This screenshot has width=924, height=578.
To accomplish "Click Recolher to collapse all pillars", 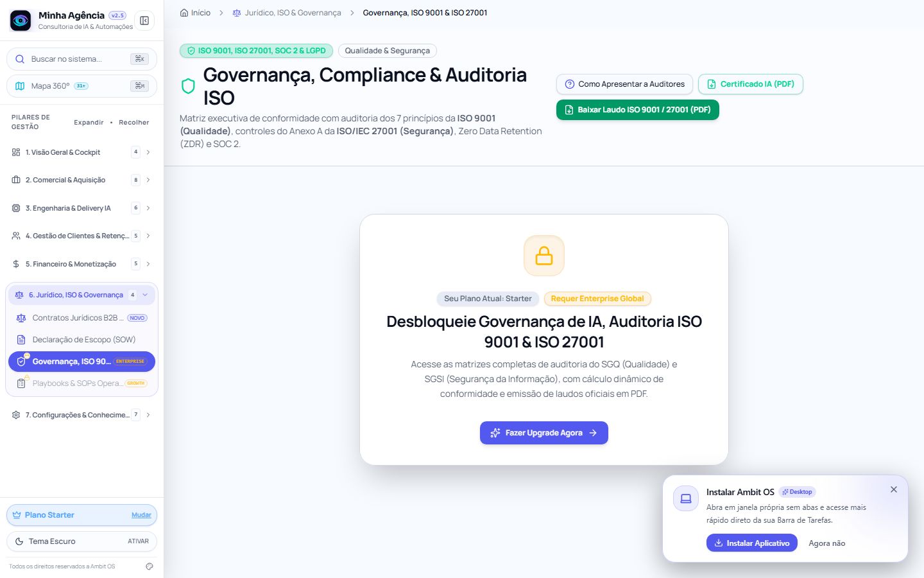I will [134, 122].
